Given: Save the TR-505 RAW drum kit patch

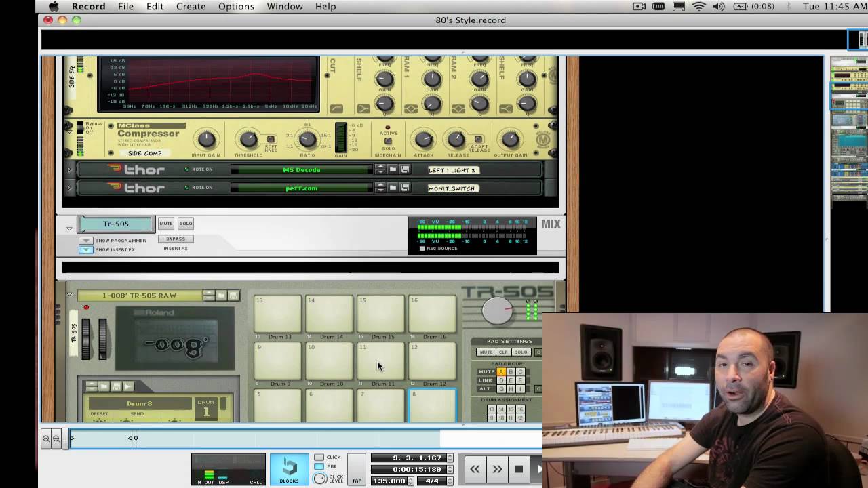Looking at the screenshot, I should coord(234,296).
